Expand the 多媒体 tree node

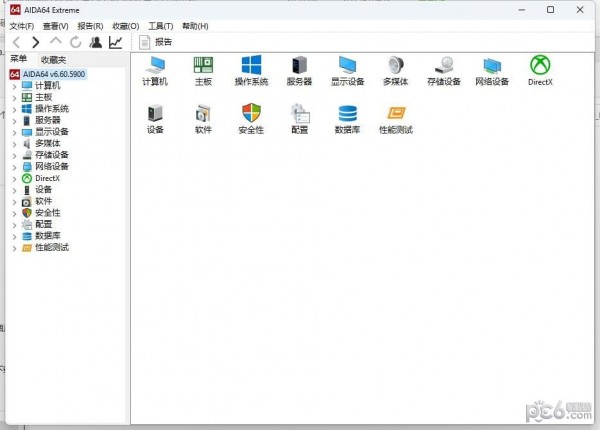(x=14, y=144)
